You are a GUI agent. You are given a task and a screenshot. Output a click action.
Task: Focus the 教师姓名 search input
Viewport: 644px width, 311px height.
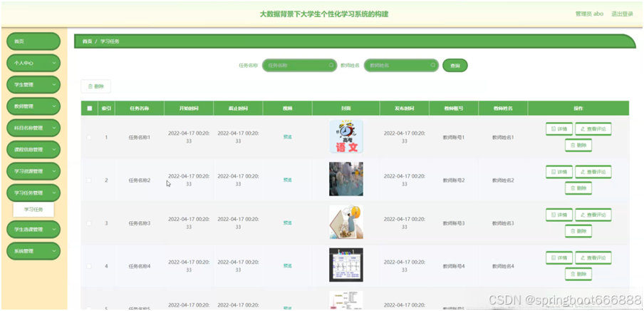(401, 66)
